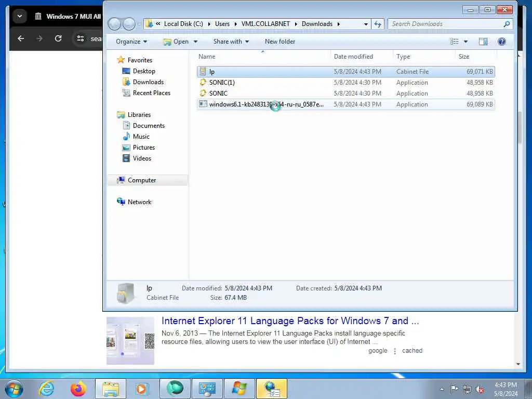Go back in the browser window
This screenshot has width=532, height=399.
pos(21,38)
